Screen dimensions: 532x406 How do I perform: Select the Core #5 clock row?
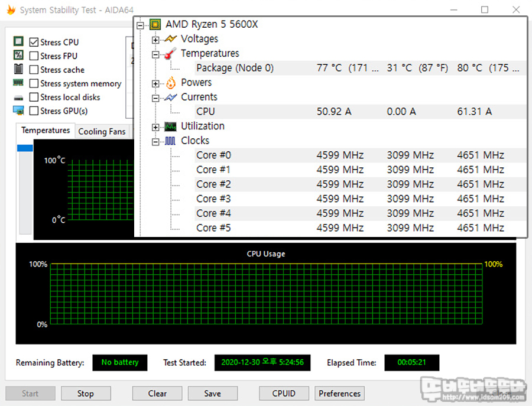pyautogui.click(x=359, y=228)
